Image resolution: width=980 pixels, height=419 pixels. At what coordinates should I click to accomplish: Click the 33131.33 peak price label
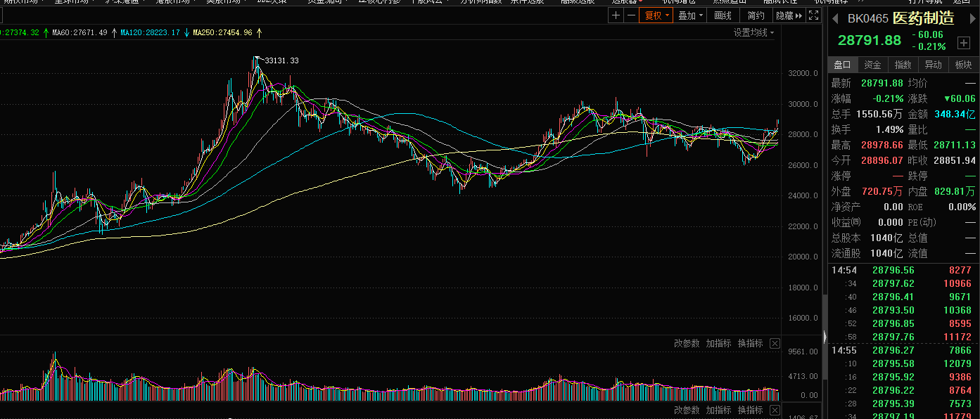coord(281,60)
